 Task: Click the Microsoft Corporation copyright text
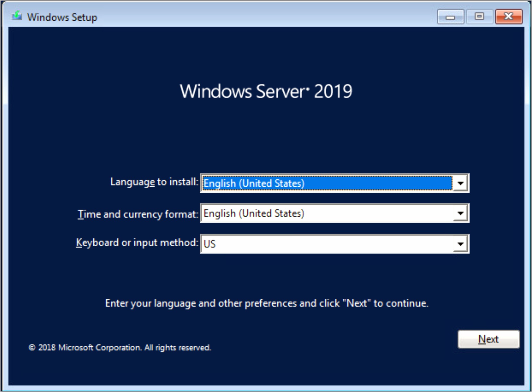click(x=120, y=348)
